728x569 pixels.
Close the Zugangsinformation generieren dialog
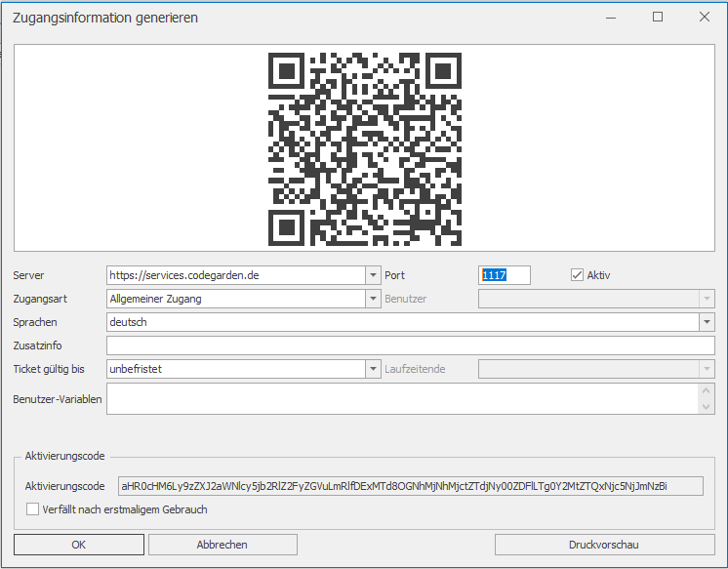click(704, 17)
